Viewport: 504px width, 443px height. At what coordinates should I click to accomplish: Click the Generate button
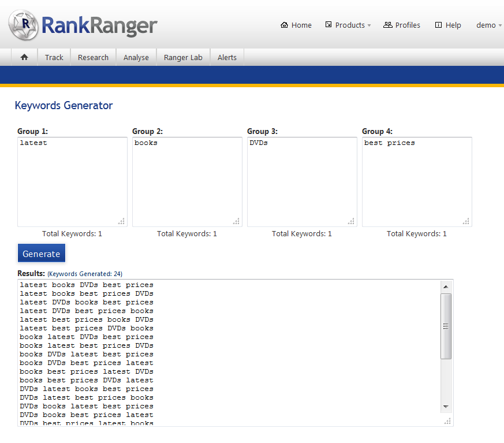pyautogui.click(x=41, y=254)
